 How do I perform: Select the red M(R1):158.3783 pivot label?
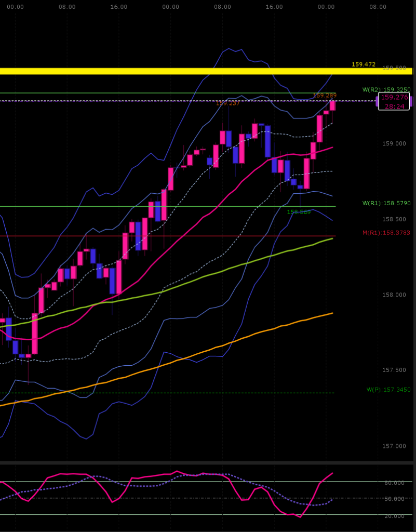coord(386,233)
